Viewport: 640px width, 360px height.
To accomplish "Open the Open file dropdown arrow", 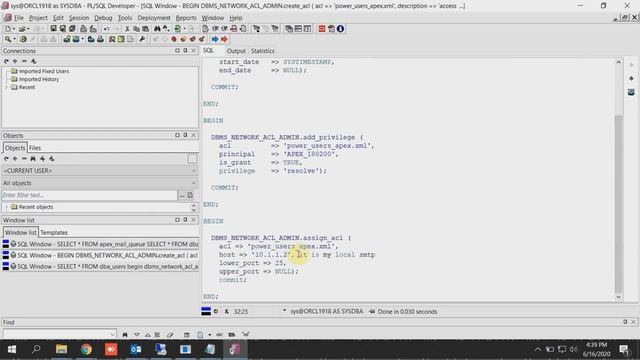I will pos(28,29).
